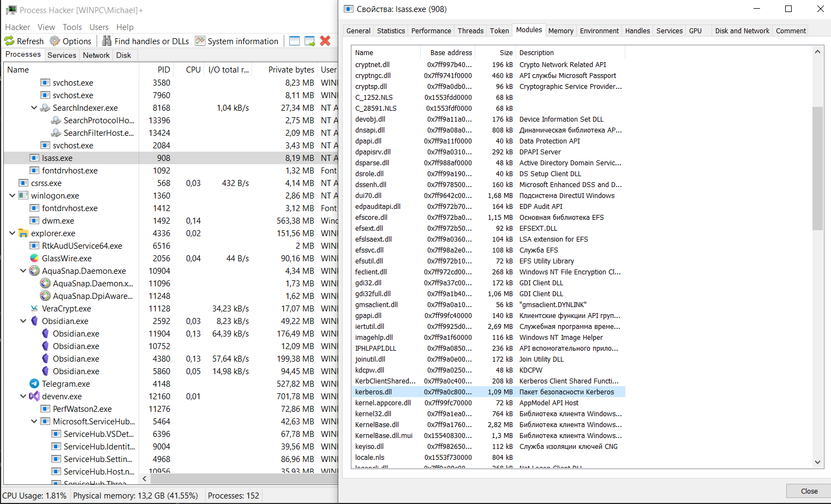Click the SearchProtocolHost process icon

tap(56, 120)
